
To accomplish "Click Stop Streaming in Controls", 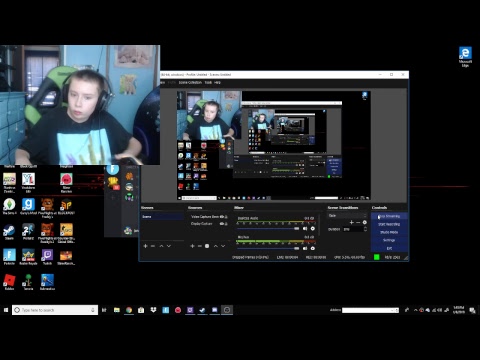I will click(389, 216).
